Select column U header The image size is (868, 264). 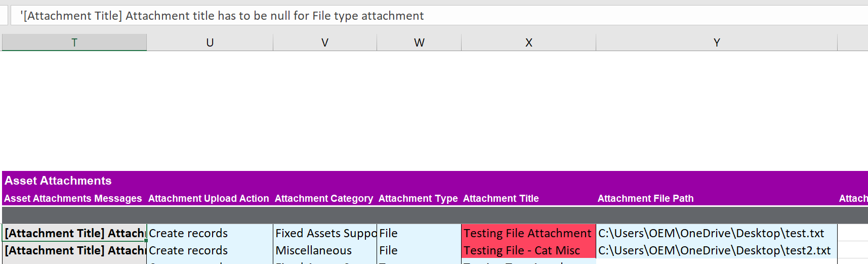pos(210,42)
